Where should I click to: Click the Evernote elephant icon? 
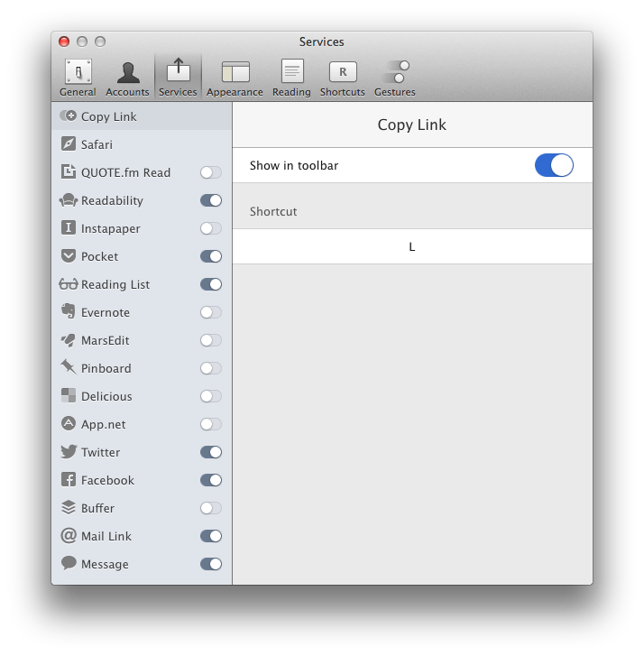[69, 311]
